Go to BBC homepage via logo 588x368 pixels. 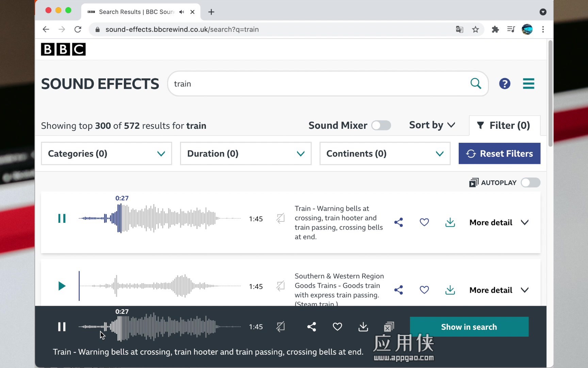point(63,49)
